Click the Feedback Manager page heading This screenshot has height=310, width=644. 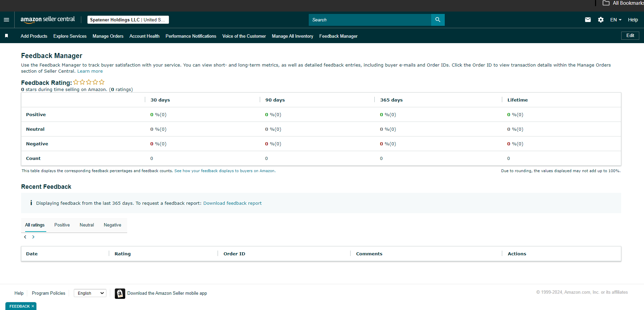[52, 56]
